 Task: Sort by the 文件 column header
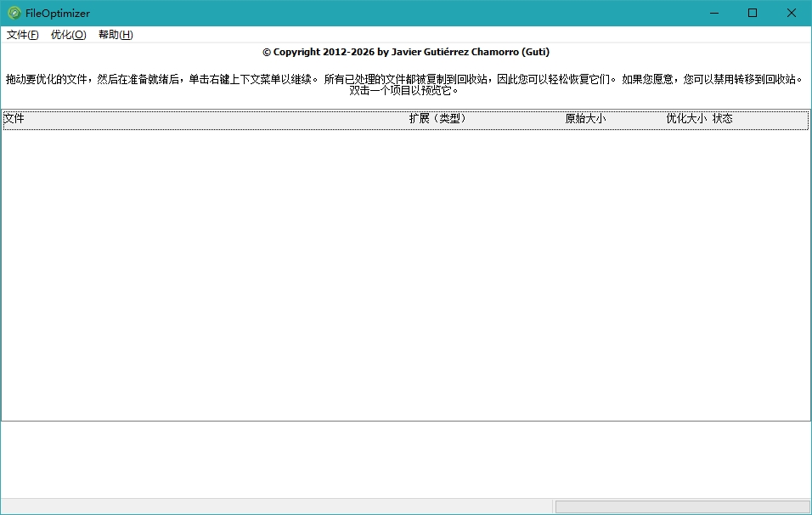[x=14, y=119]
